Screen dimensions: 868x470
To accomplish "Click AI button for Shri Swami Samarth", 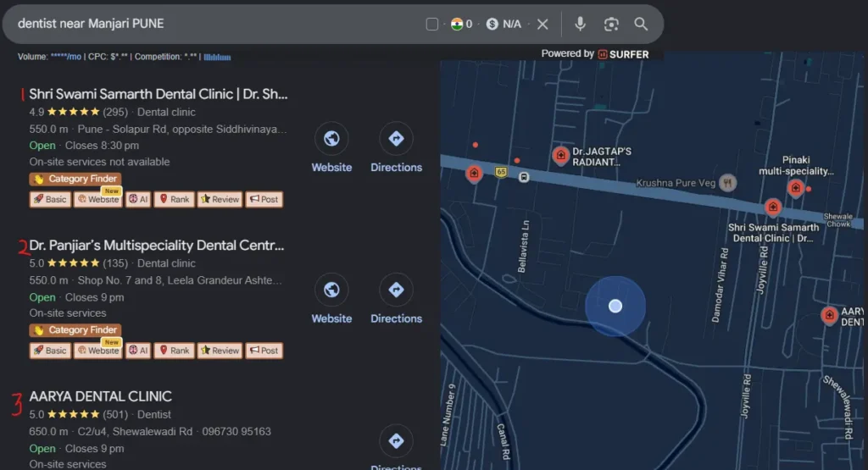I will 138,199.
